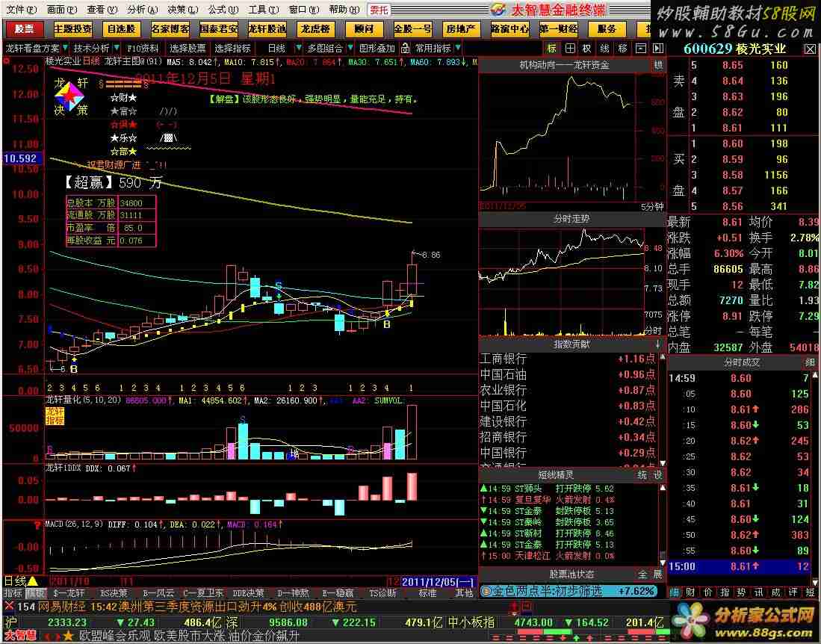Close the news ticker with red X
The image size is (821, 644).
[9, 607]
